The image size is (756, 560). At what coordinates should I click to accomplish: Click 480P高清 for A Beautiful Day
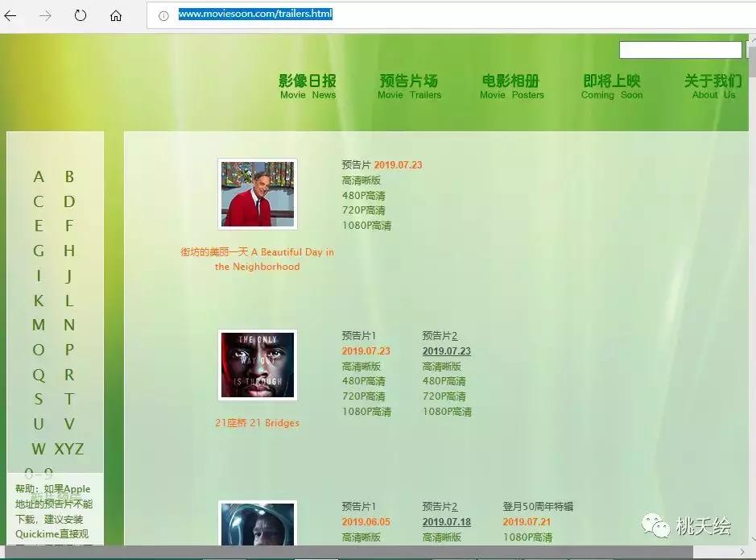pyautogui.click(x=364, y=195)
